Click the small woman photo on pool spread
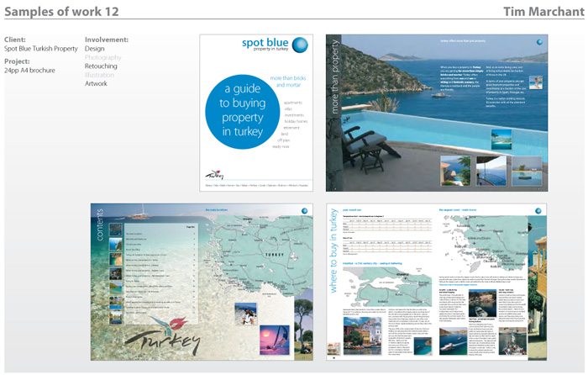 (536, 82)
